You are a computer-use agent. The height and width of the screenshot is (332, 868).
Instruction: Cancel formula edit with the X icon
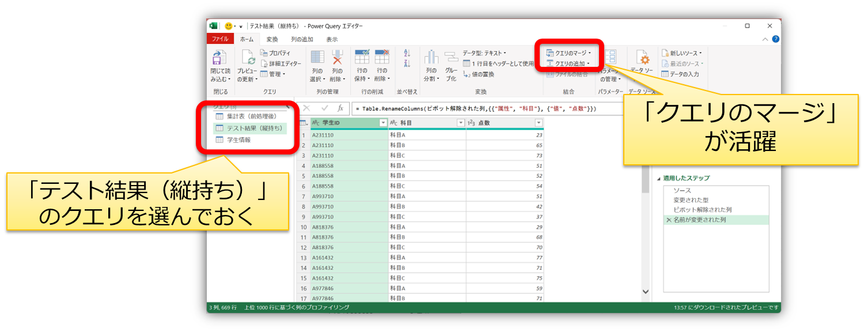click(x=306, y=108)
